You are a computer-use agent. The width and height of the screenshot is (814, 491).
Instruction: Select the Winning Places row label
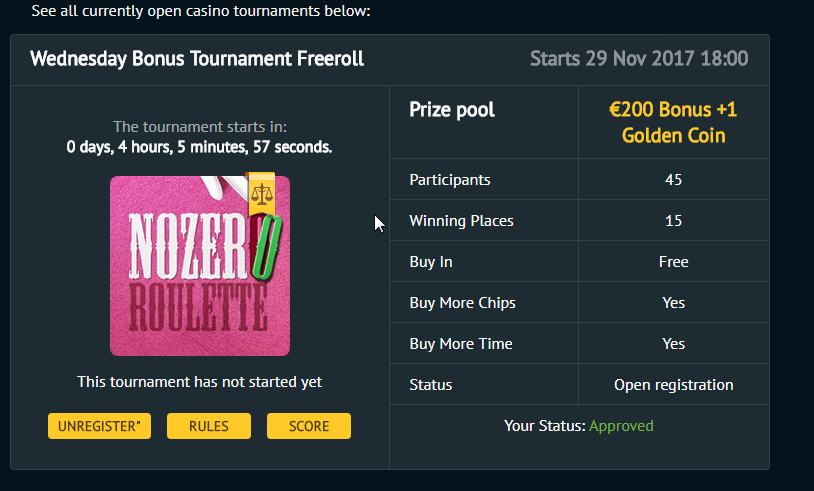click(461, 221)
